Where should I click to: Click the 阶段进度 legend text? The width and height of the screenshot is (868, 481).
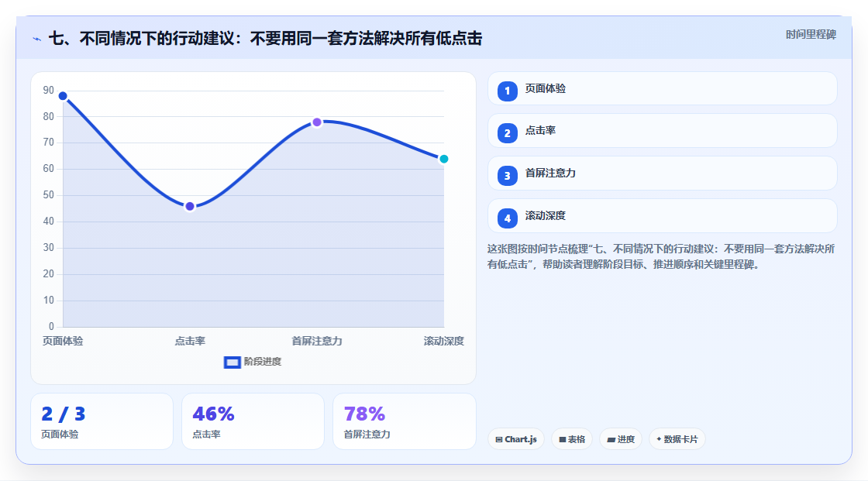pyautogui.click(x=263, y=362)
